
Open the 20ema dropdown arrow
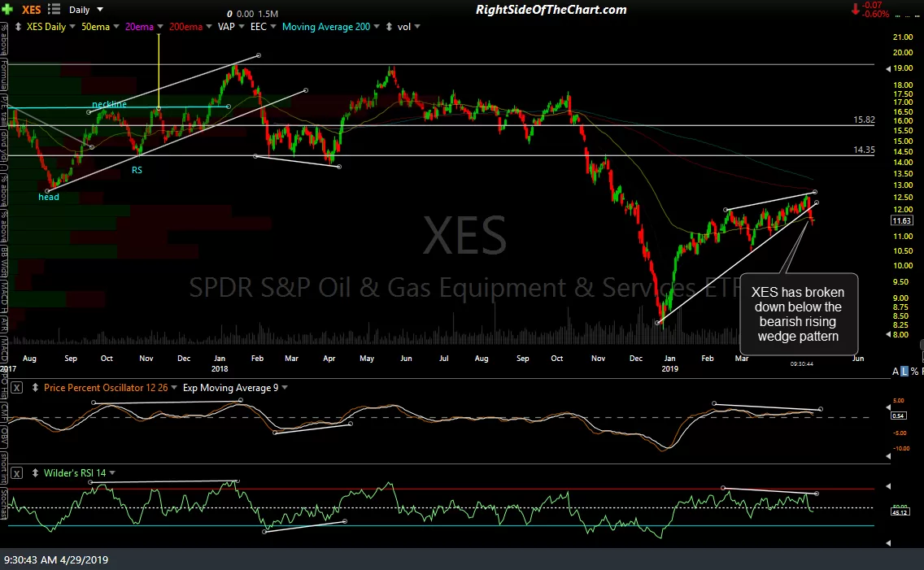tap(159, 27)
